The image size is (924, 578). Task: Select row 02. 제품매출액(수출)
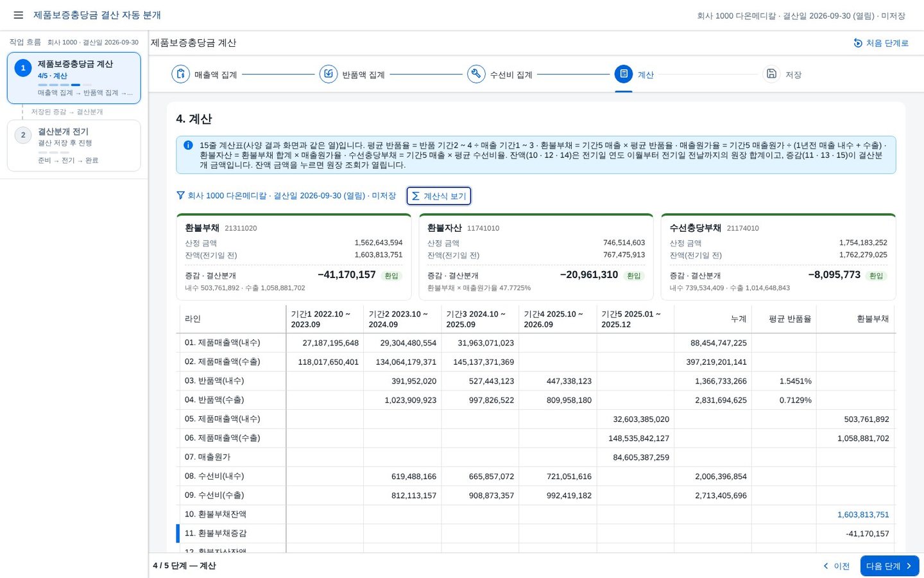click(536, 362)
